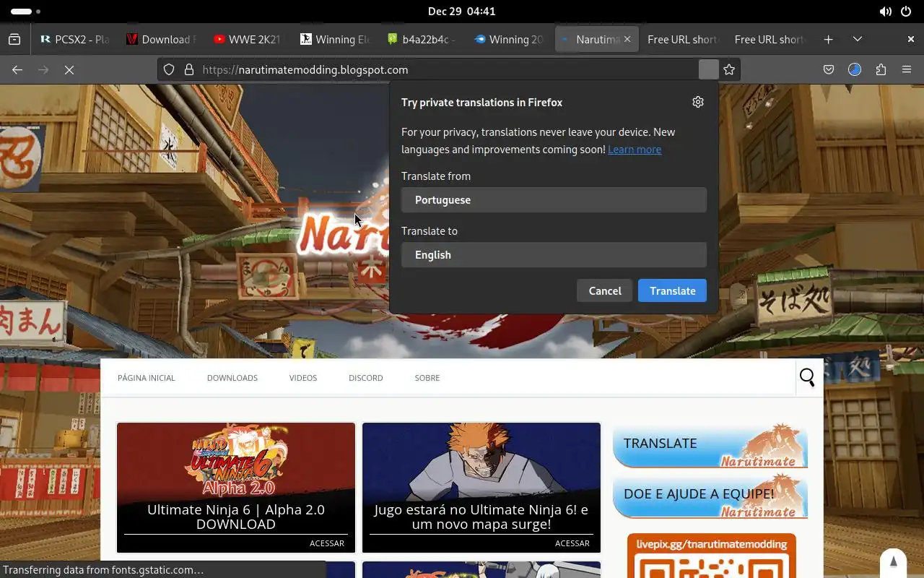Stop page loading with the X button

tap(69, 70)
